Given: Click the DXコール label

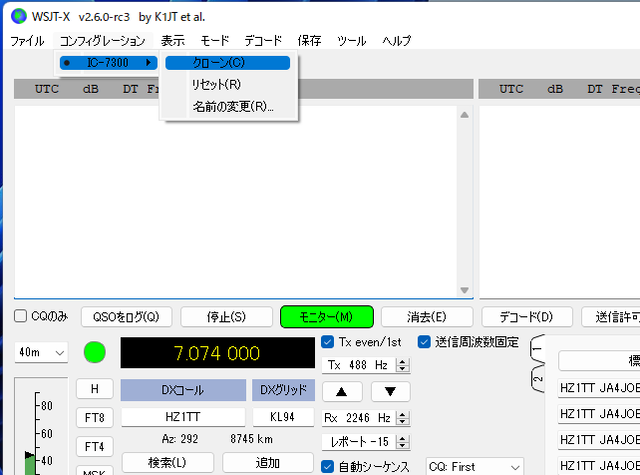Looking at the screenshot, I should point(183,390).
